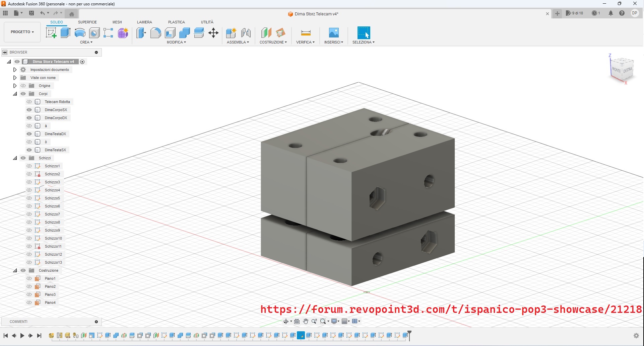The height and width of the screenshot is (346, 644).
Task: Collapse the Costruzione folder
Action: click(15, 270)
